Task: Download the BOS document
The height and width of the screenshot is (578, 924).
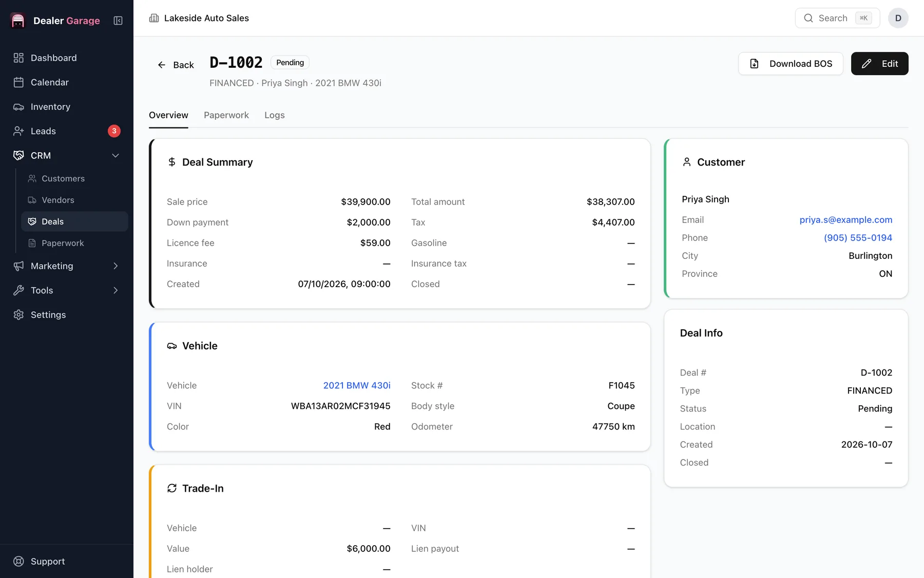Action: click(x=791, y=64)
